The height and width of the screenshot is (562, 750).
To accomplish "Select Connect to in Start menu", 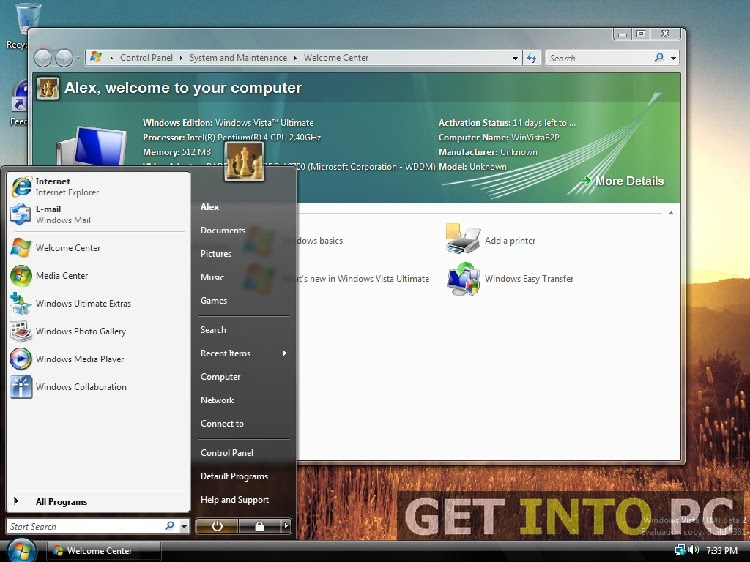I will (x=222, y=423).
